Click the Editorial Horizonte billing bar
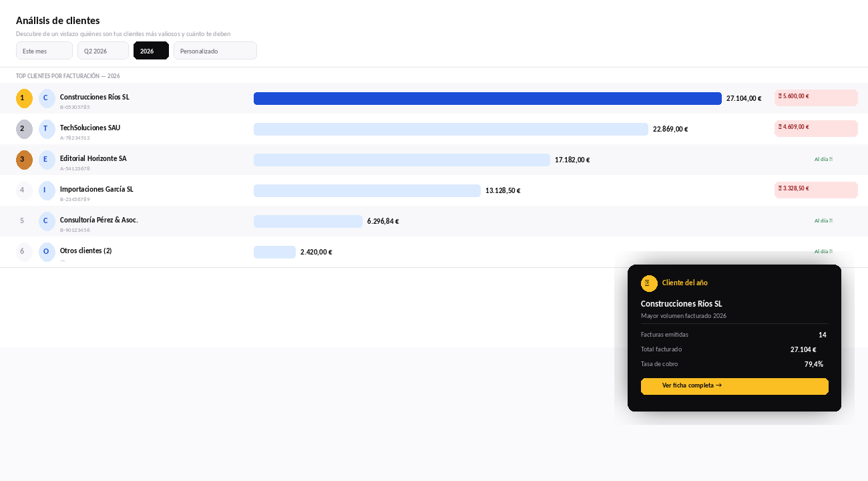 (402, 160)
